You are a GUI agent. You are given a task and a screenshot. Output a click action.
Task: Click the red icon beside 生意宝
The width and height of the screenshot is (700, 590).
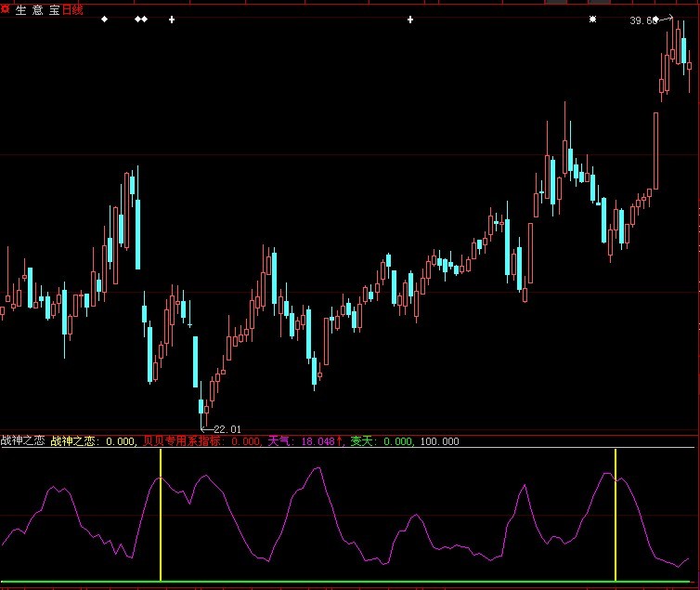coord(6,9)
